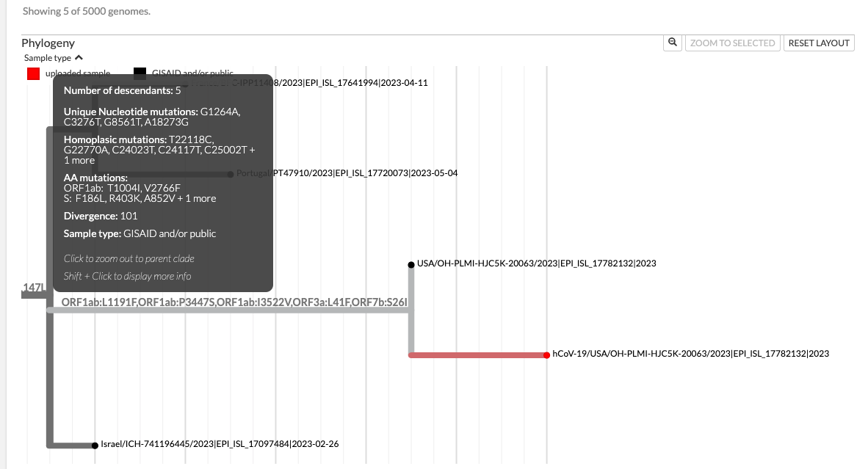Click the Portugal/PT47910/2023 tip node
This screenshot has height=469, width=868.
coord(229,175)
